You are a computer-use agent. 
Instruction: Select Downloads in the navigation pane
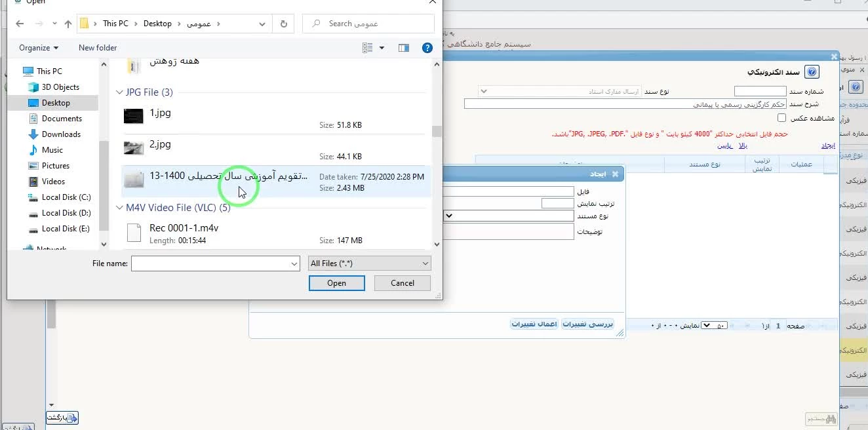(x=61, y=134)
